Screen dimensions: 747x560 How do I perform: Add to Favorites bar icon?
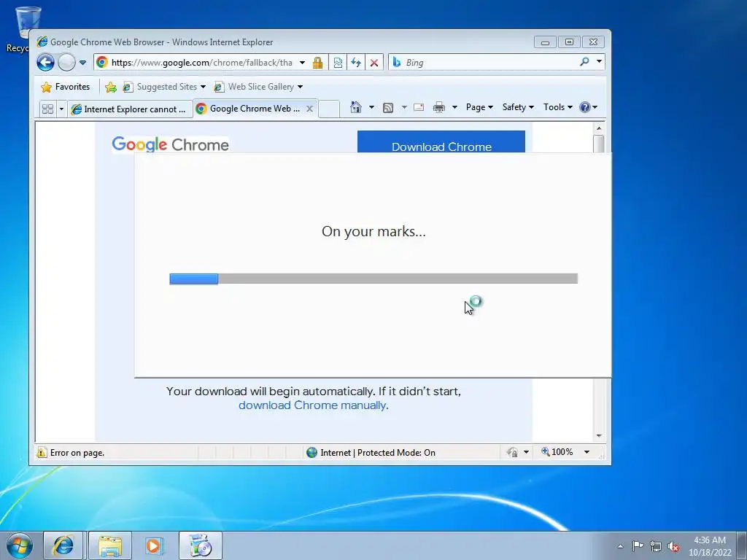coord(111,87)
